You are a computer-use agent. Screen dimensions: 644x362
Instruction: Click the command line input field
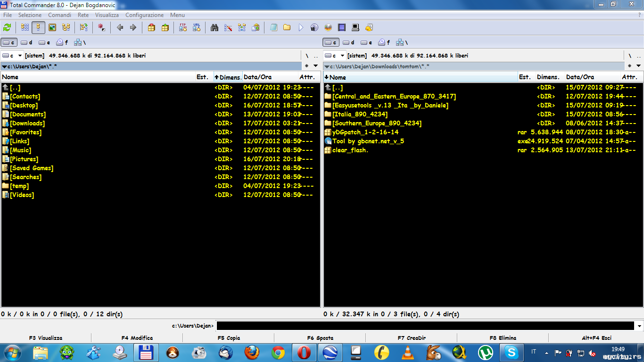click(425, 326)
